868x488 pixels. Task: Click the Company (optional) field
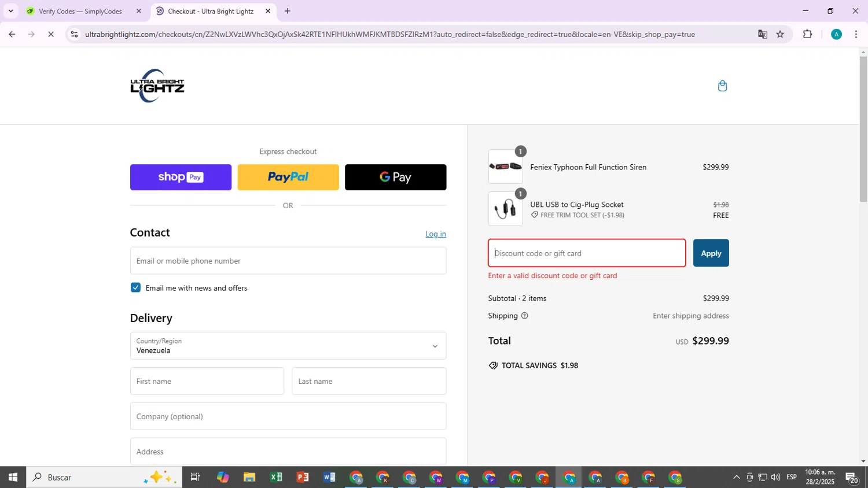(x=288, y=416)
